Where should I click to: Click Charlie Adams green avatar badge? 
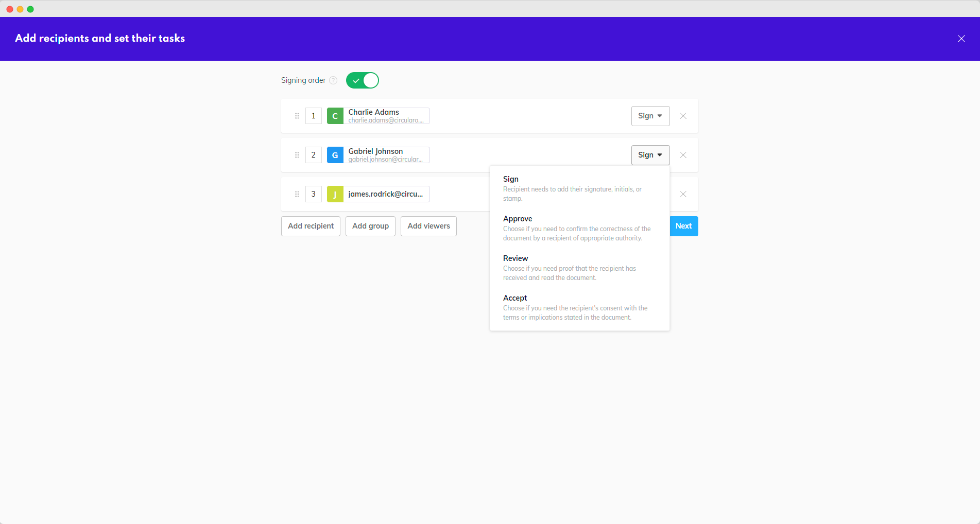tap(335, 116)
